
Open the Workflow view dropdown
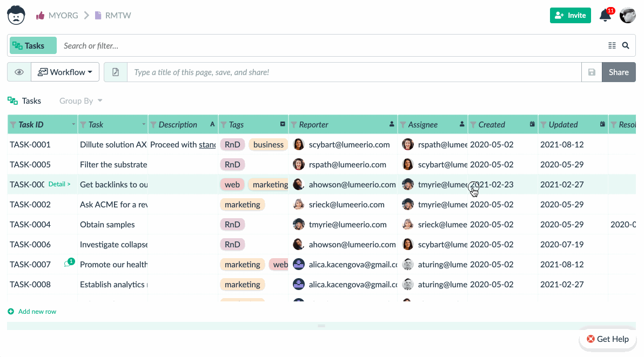tap(65, 72)
